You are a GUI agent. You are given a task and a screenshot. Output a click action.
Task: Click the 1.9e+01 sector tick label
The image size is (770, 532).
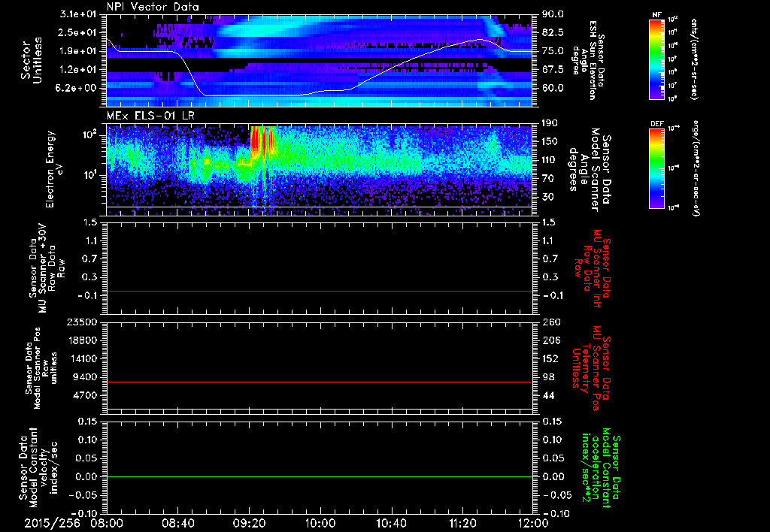click(78, 51)
